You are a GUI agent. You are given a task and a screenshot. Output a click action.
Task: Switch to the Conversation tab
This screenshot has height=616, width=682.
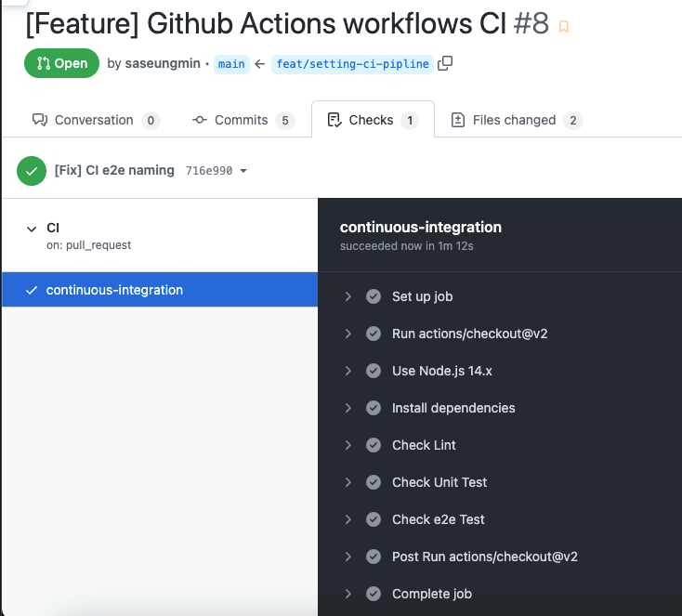(96, 120)
